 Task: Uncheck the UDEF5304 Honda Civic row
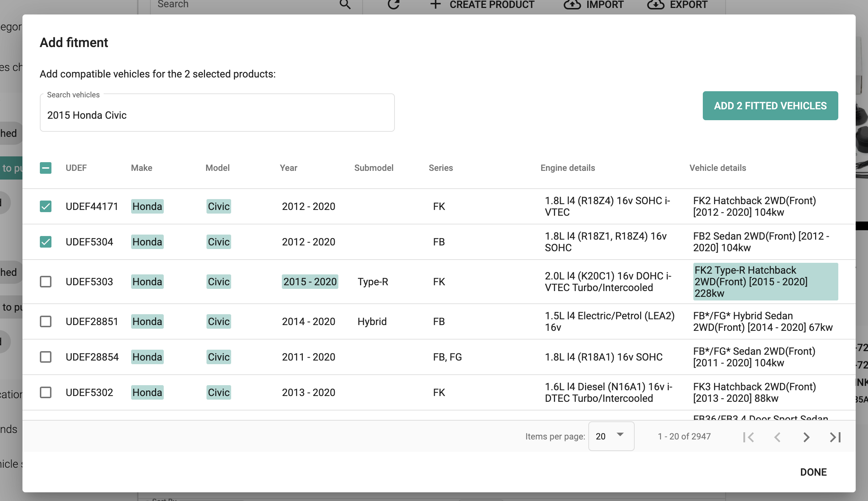(x=46, y=242)
